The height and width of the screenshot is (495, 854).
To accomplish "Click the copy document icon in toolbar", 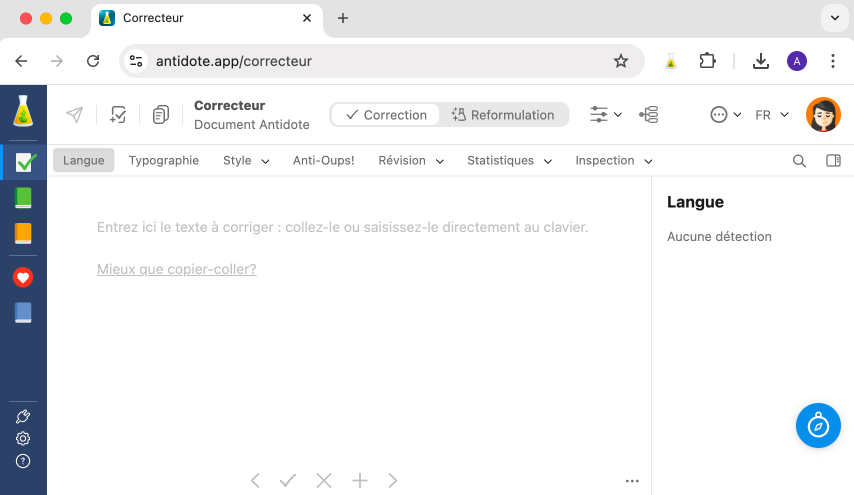I will coord(160,115).
